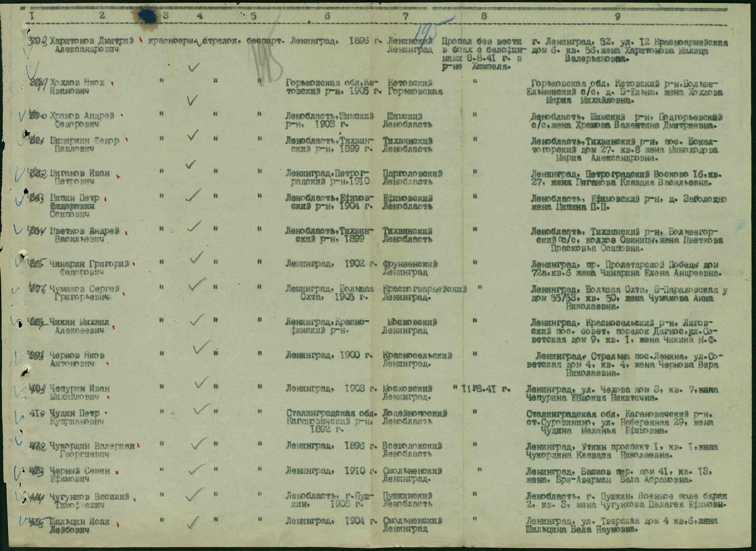
Task: Click the name Цветков Андрей Васильевич
Action: pyautogui.click(x=85, y=235)
